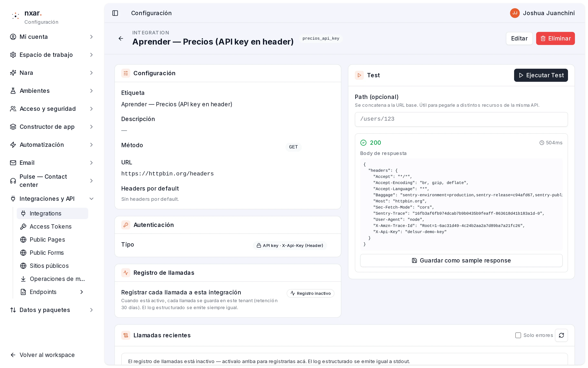Open the Integrations submenu item

[x=52, y=213]
